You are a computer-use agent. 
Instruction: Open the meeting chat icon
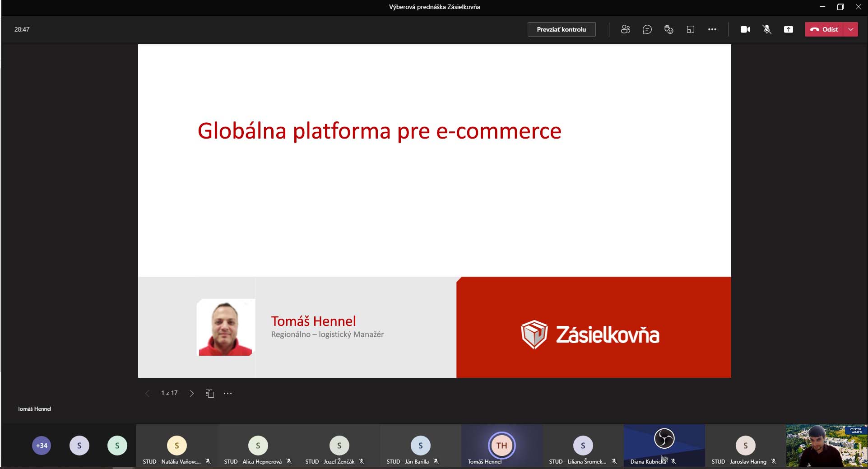point(647,29)
